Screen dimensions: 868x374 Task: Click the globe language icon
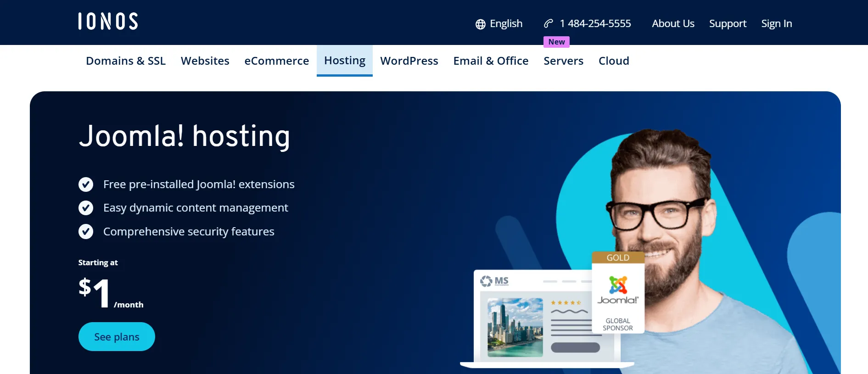pyautogui.click(x=481, y=24)
